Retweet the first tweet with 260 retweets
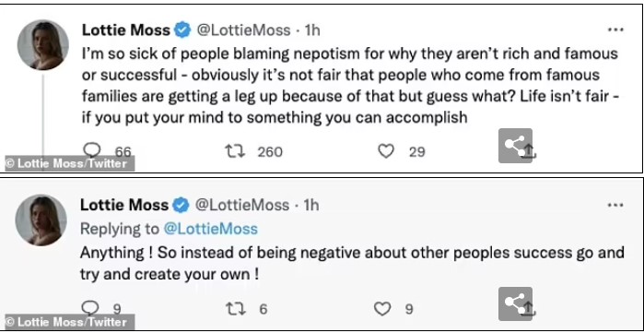This screenshot has width=644, height=333. (x=235, y=151)
